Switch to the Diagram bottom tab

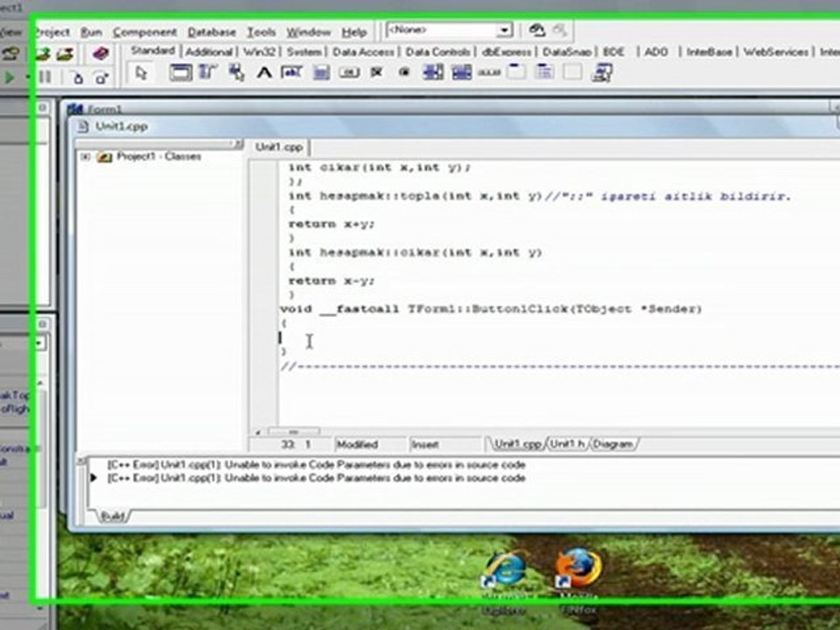[613, 444]
